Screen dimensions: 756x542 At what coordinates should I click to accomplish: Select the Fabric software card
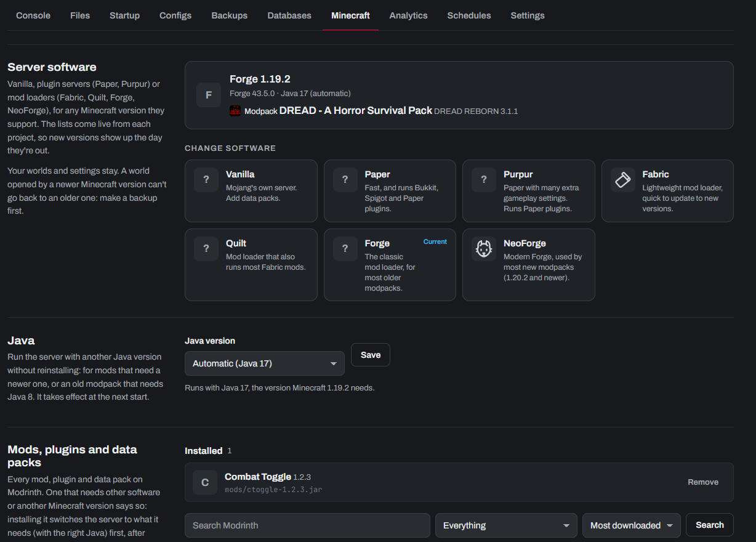click(667, 191)
